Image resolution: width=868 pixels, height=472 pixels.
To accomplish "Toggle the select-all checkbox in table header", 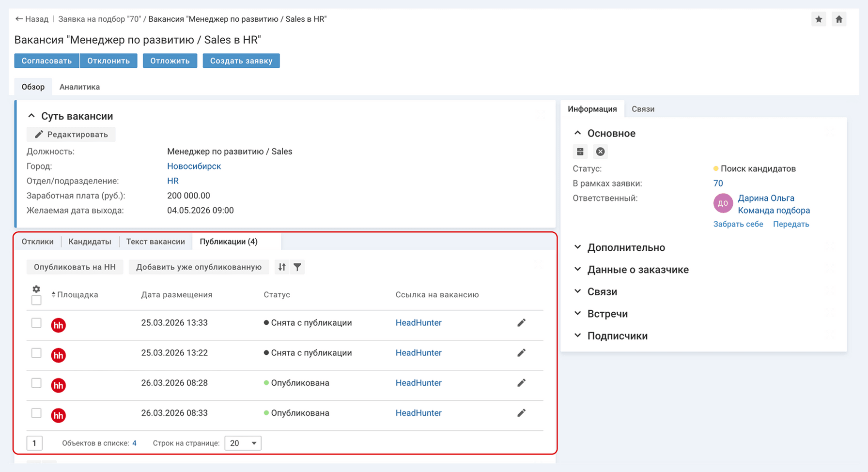I will tap(36, 301).
